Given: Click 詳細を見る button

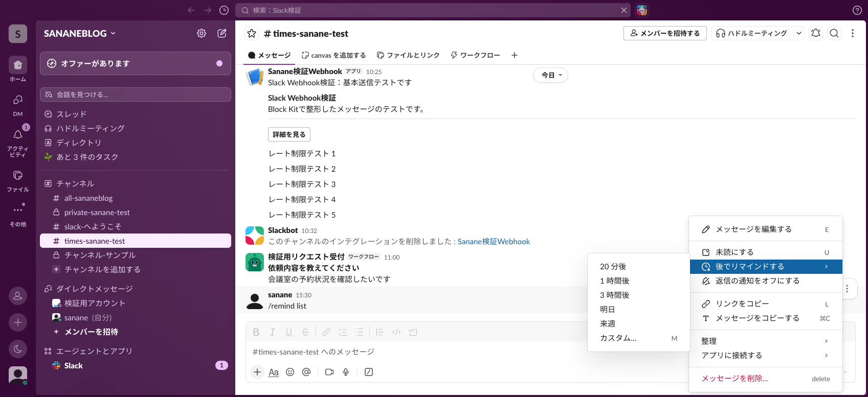Looking at the screenshot, I should click(289, 134).
